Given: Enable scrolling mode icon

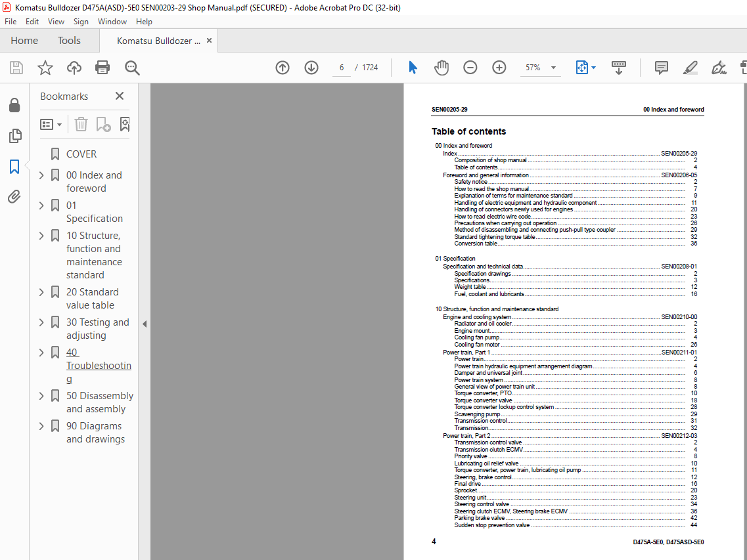Looking at the screenshot, I should tap(618, 68).
